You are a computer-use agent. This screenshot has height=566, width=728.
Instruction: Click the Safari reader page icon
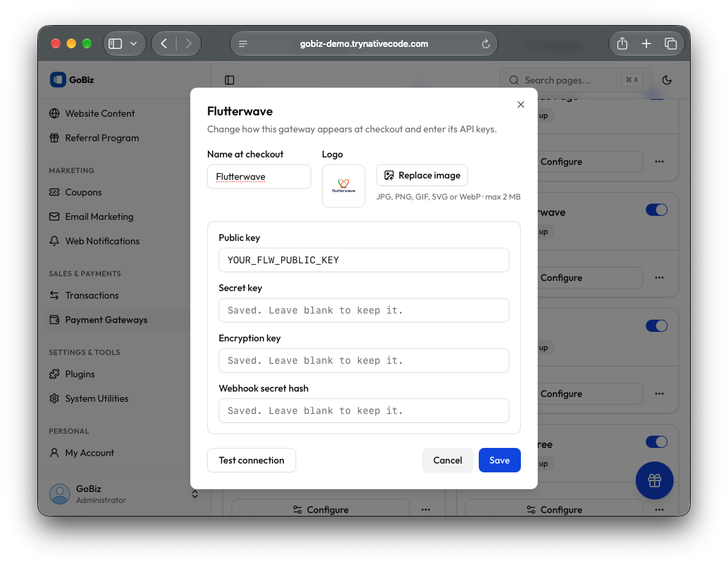coord(243,43)
